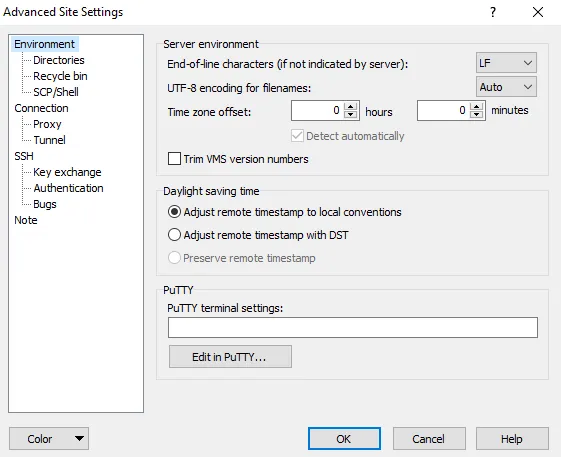
Task: Click the Cancel button
Action: click(x=429, y=438)
